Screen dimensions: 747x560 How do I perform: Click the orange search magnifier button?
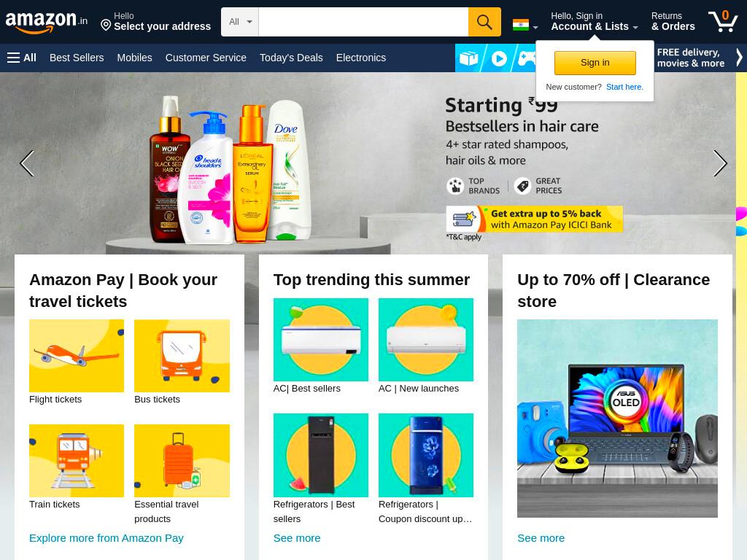pyautogui.click(x=484, y=22)
